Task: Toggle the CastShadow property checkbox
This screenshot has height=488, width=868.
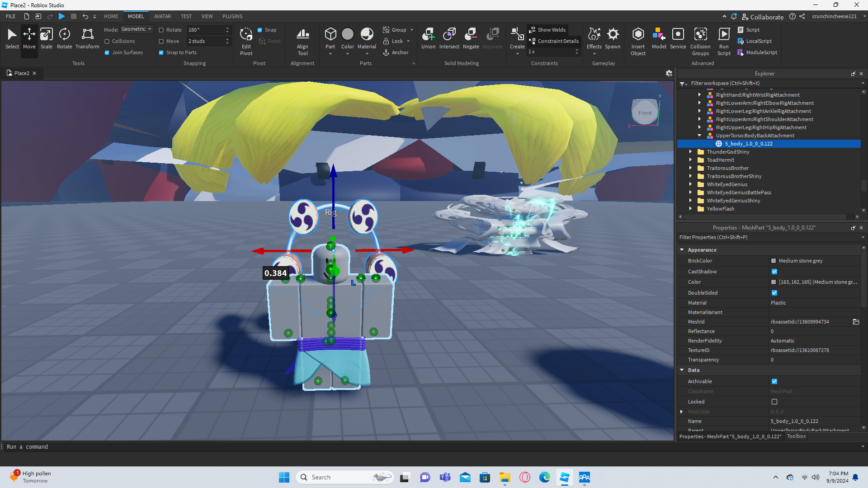Action: tap(774, 272)
